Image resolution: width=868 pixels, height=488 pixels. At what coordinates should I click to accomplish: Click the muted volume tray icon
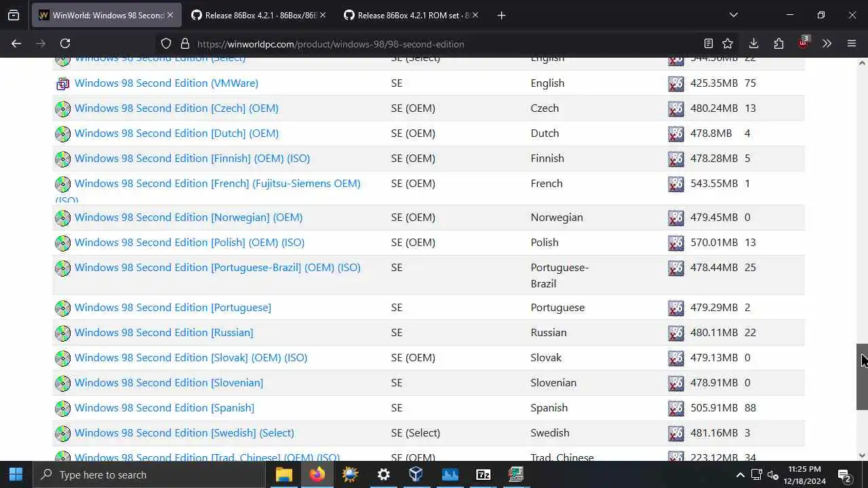[773, 474]
